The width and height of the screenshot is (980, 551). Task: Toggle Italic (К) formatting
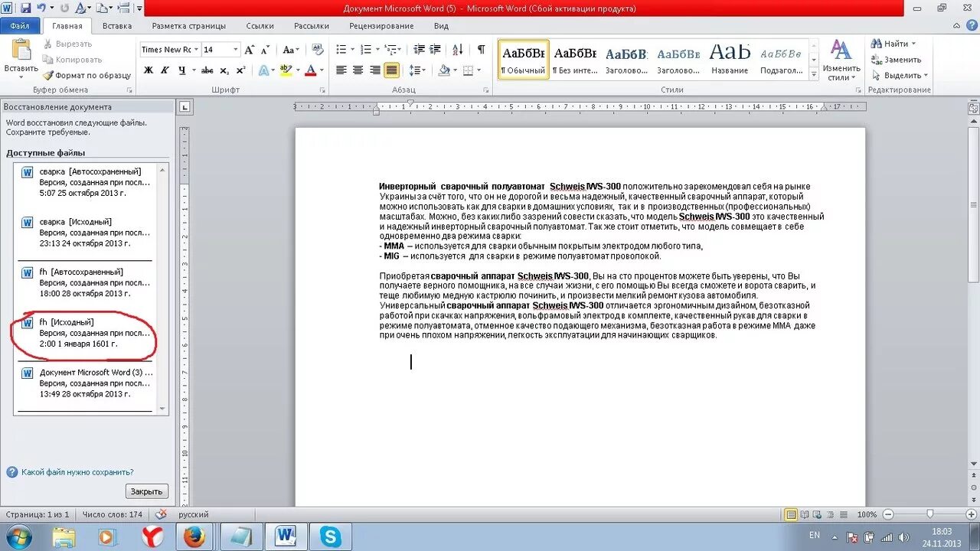[x=165, y=70]
